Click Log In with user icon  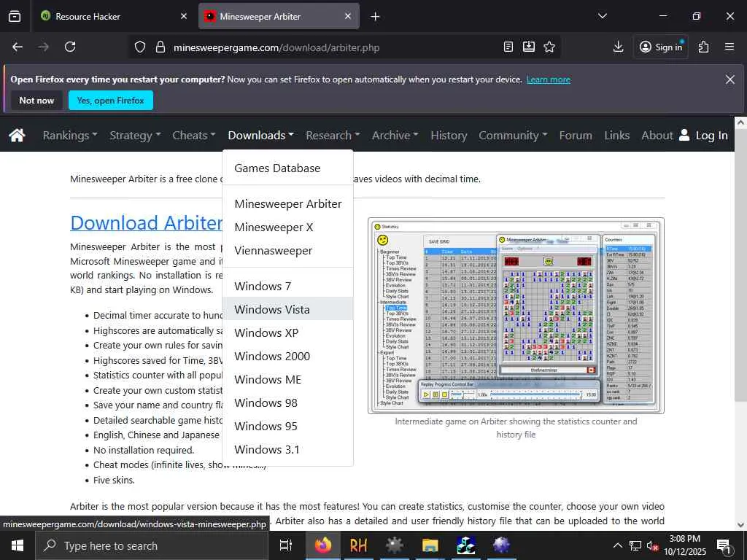tap(704, 135)
